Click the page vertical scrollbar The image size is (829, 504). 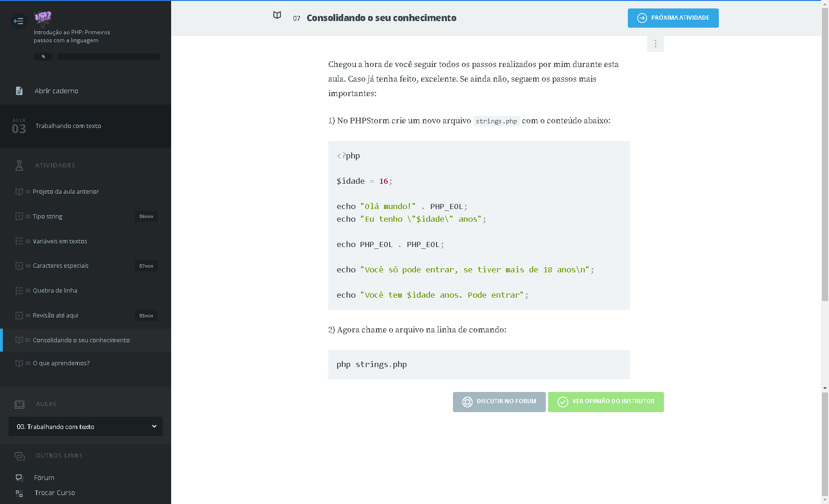tap(825, 188)
